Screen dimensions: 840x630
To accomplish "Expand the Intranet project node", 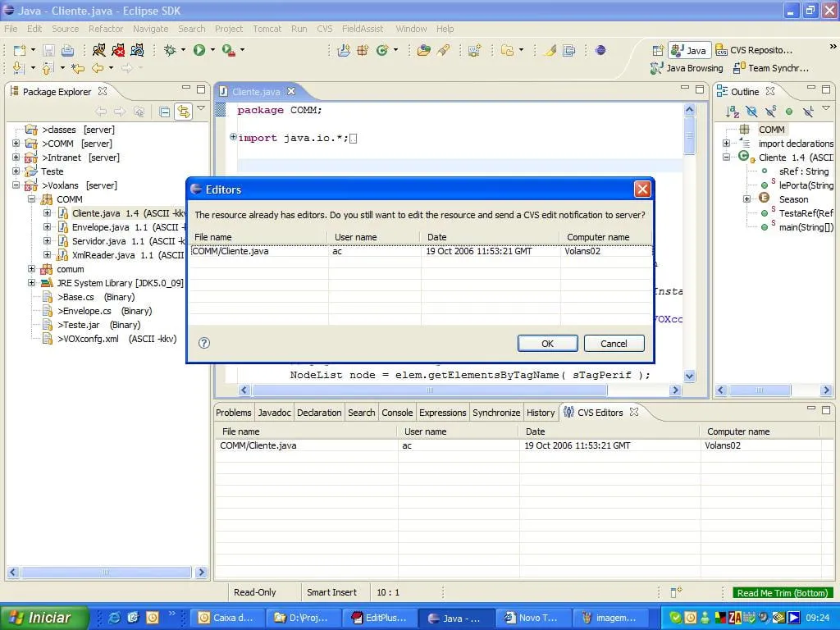I will click(x=16, y=157).
